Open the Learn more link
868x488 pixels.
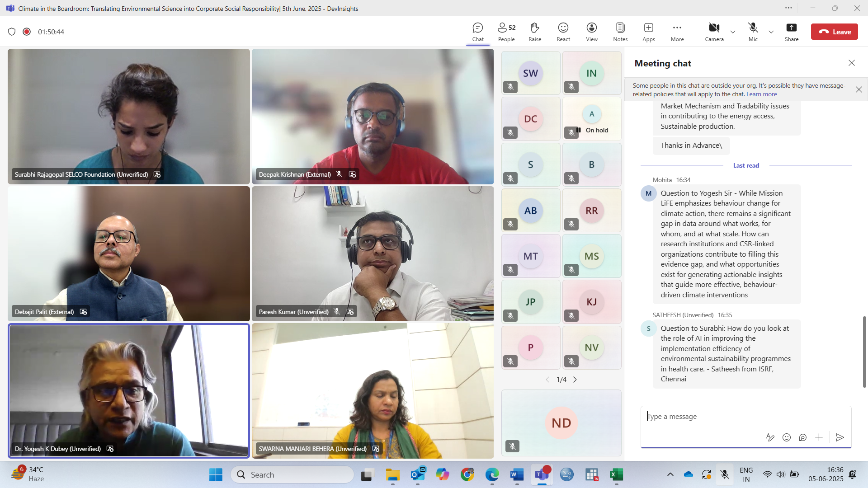(761, 94)
